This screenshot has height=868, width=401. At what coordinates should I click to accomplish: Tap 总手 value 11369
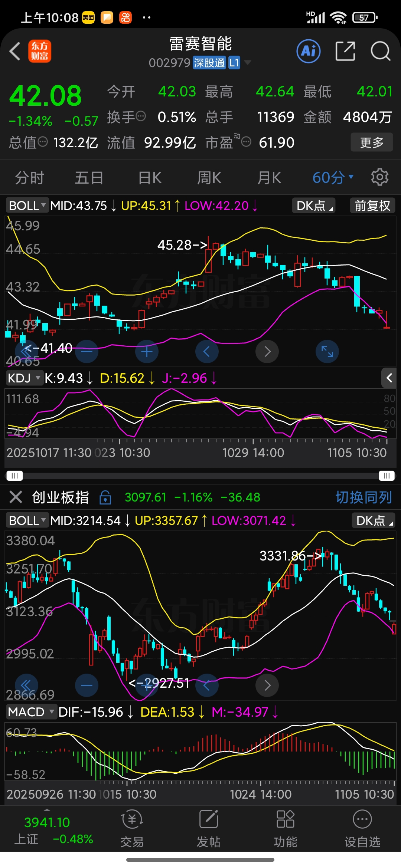(276, 117)
